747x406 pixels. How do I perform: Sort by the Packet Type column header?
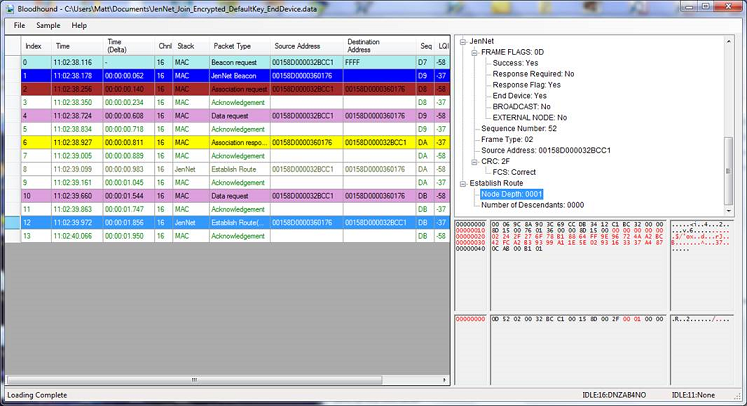pyautogui.click(x=232, y=46)
